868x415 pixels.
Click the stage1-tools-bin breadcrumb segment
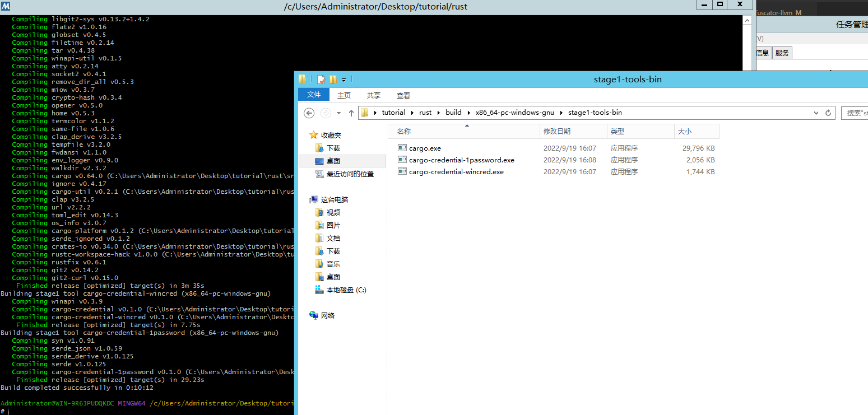point(595,113)
